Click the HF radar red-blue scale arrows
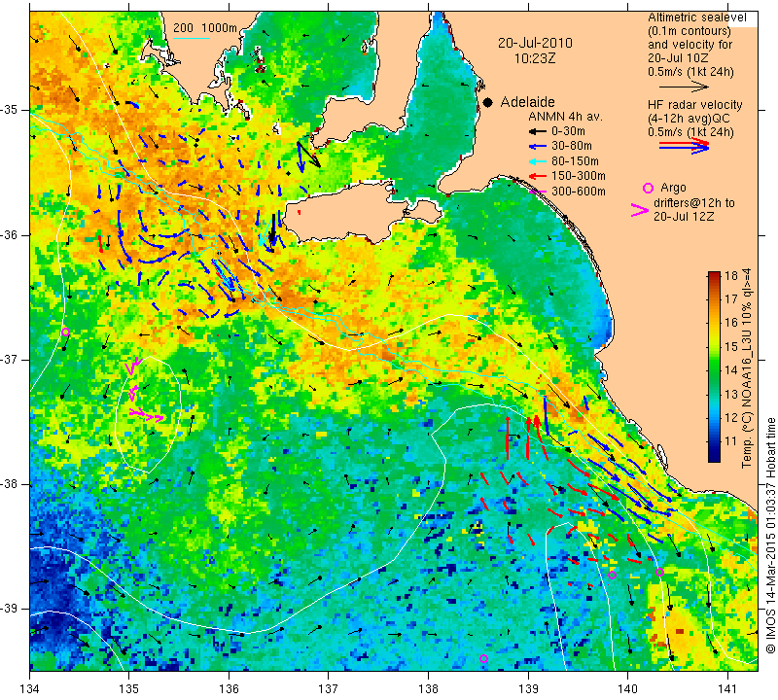Viewport: 778px width, 700px height. click(684, 146)
